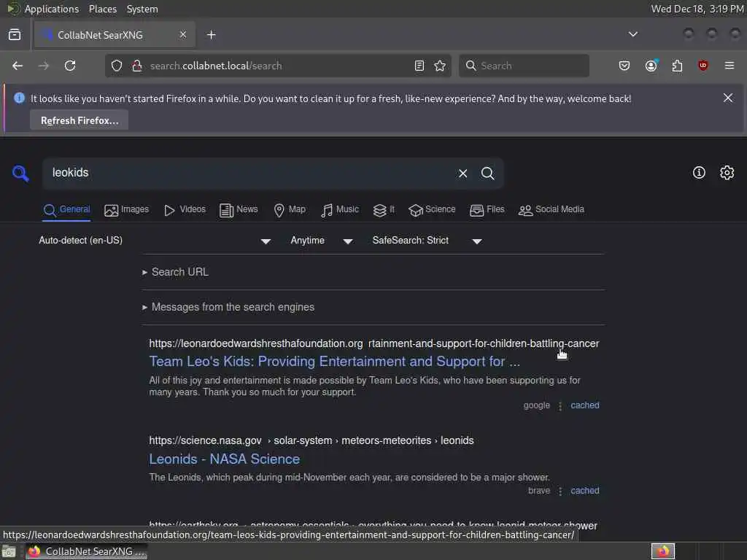
Task: Switch to News category
Action: coord(239,210)
